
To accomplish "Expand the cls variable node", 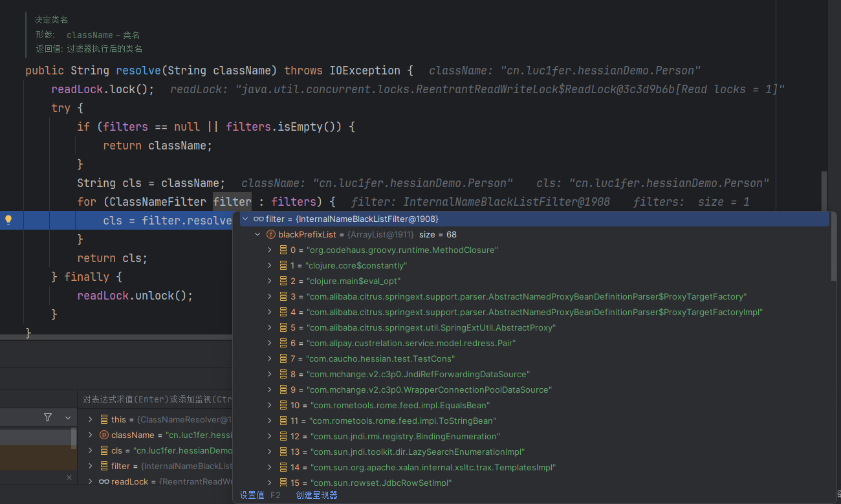I will click(91, 450).
